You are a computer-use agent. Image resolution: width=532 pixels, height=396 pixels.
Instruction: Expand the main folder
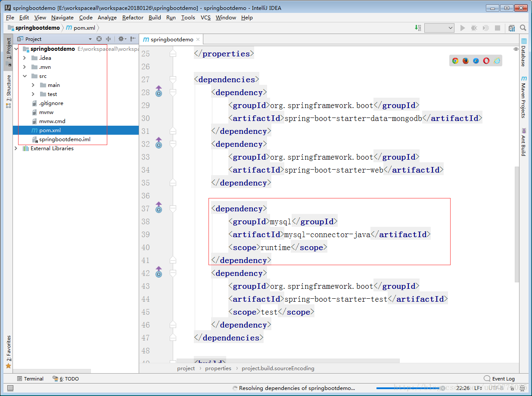33,85
